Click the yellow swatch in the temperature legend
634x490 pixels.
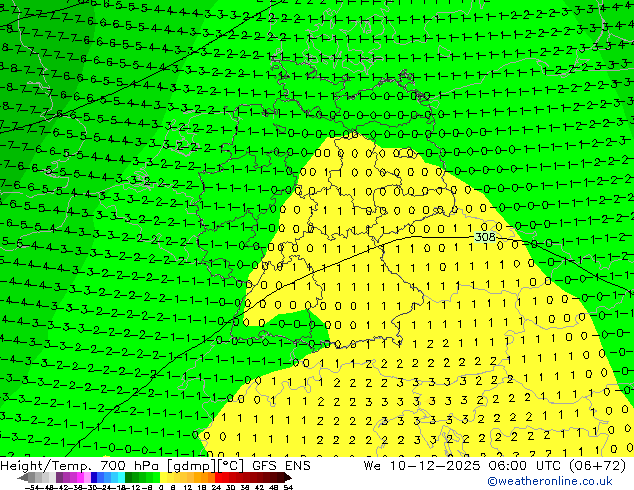coord(163,477)
